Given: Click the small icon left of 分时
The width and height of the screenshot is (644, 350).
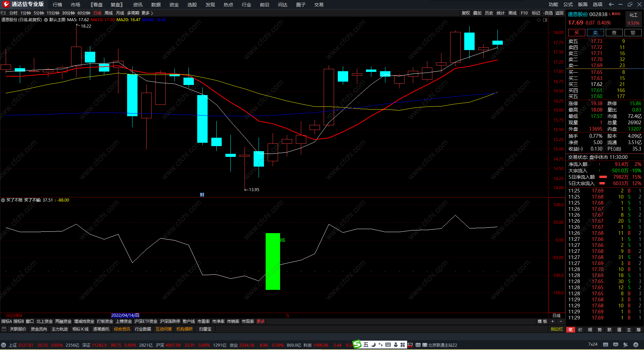Looking at the screenshot, I should tap(3, 13).
